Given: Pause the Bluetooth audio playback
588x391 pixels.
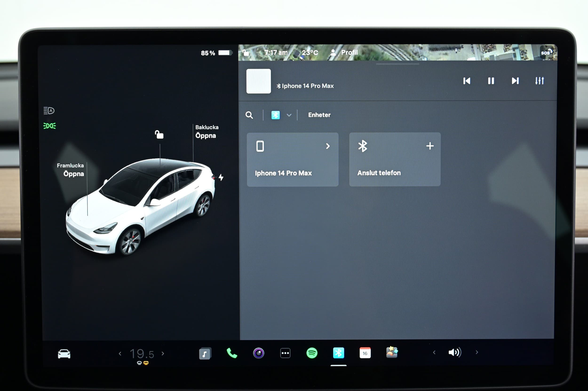Looking at the screenshot, I should pyautogui.click(x=491, y=81).
